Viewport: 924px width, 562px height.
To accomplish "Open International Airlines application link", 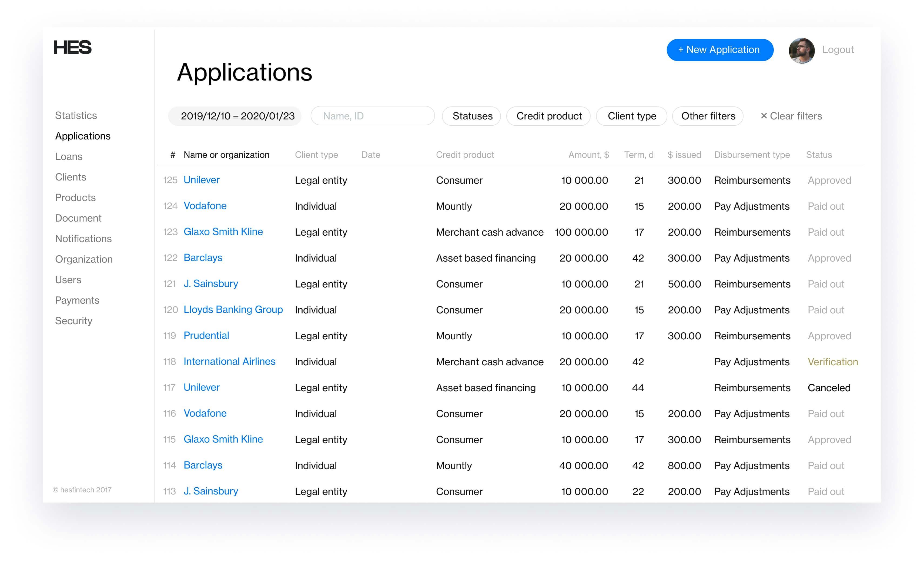I will 229,362.
